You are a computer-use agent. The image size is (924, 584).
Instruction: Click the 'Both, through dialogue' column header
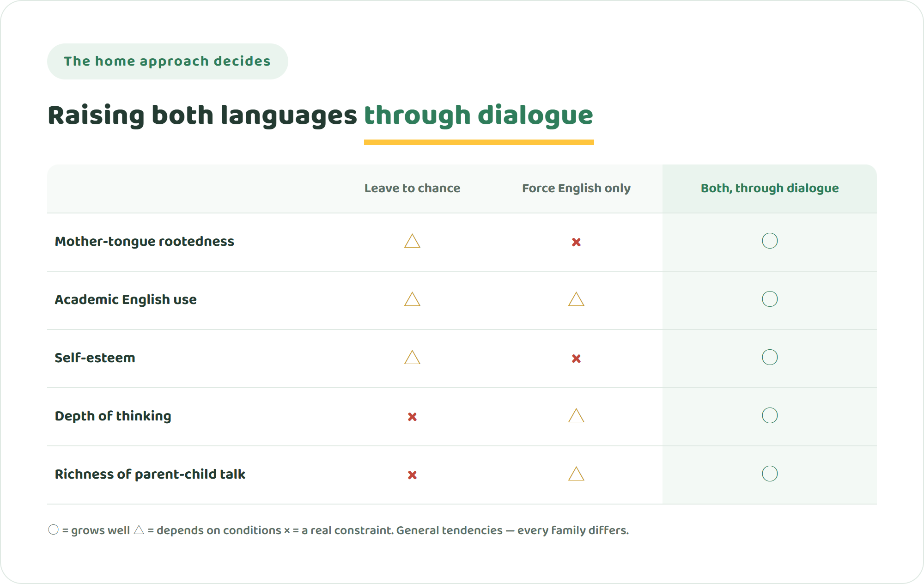point(770,189)
